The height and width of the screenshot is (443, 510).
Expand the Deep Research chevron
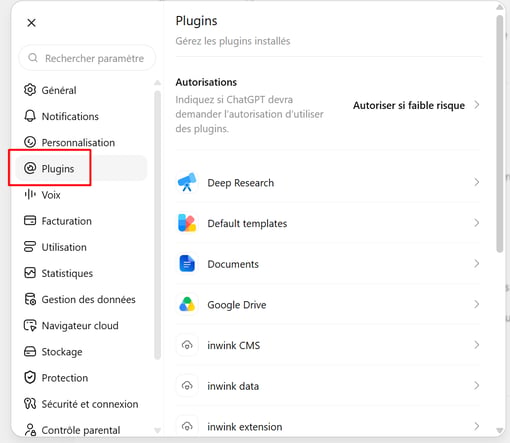pos(477,182)
